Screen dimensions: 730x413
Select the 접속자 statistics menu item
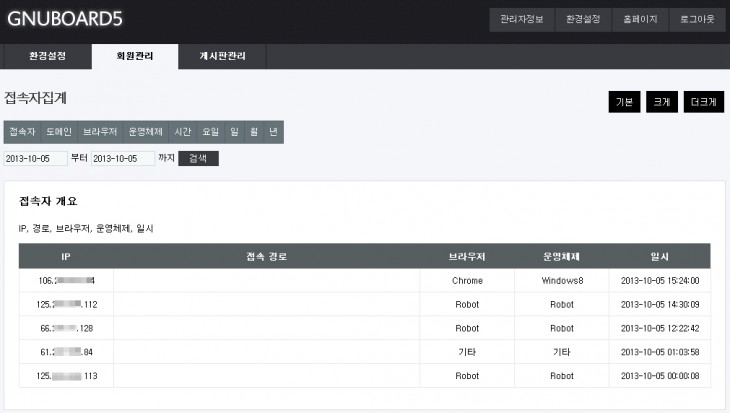pos(22,132)
